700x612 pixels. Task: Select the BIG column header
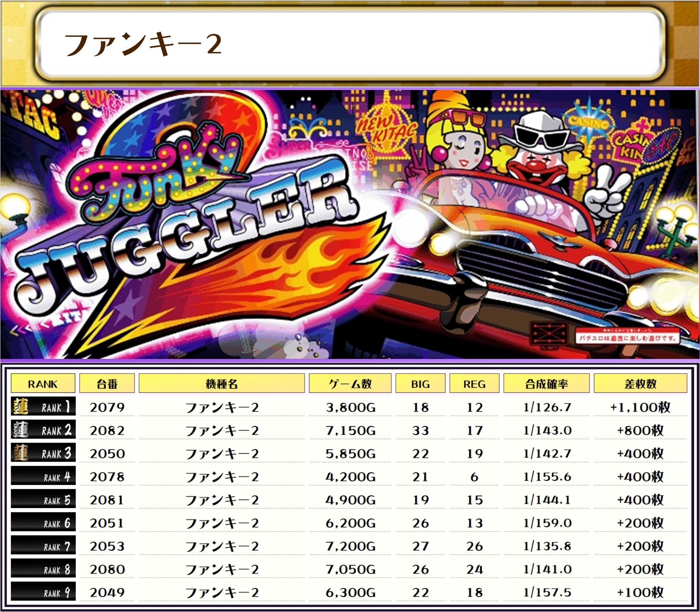click(x=420, y=384)
